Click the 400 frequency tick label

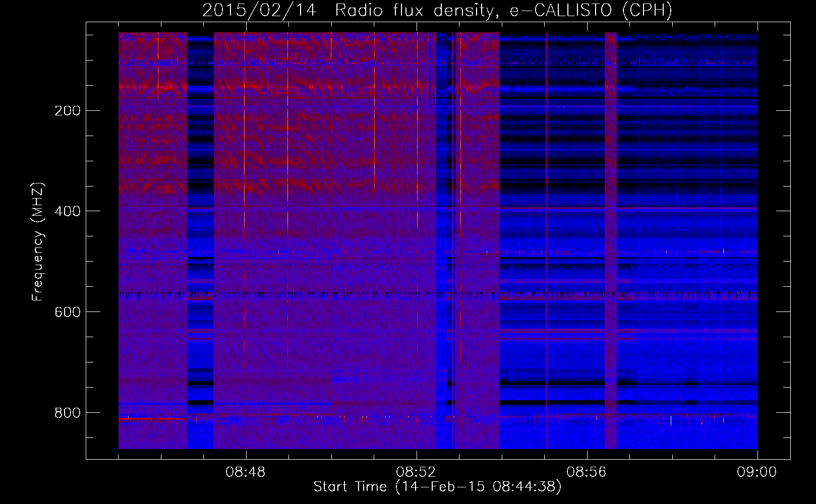point(67,212)
